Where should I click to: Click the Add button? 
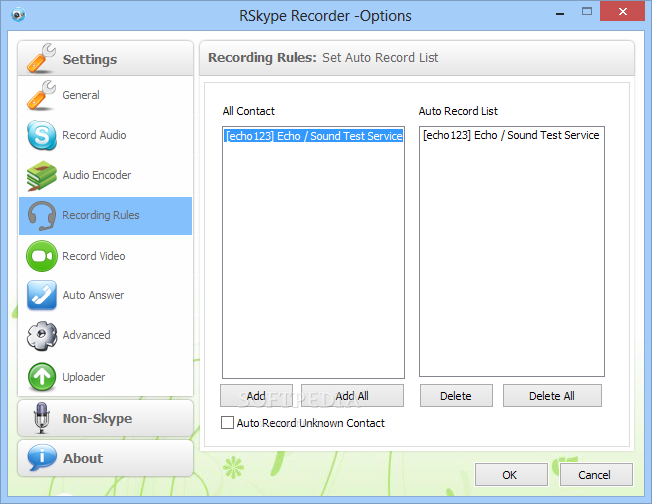point(256,395)
